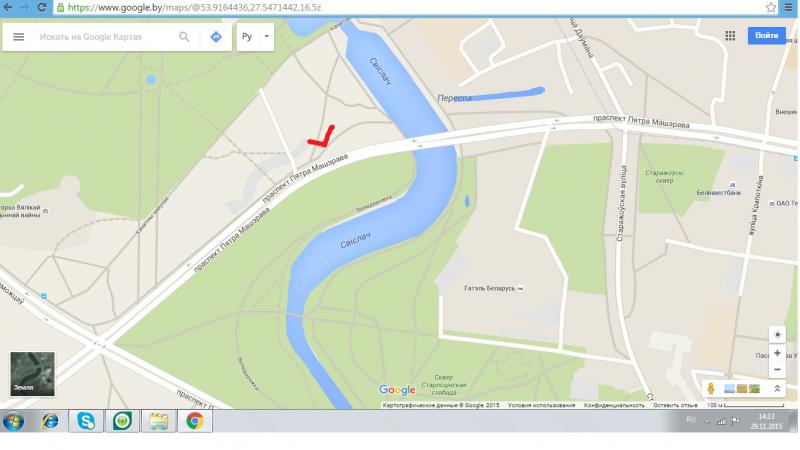The width and height of the screenshot is (800, 450).
Task: Open the Ру keyboard language dropdown
Action: point(255,37)
